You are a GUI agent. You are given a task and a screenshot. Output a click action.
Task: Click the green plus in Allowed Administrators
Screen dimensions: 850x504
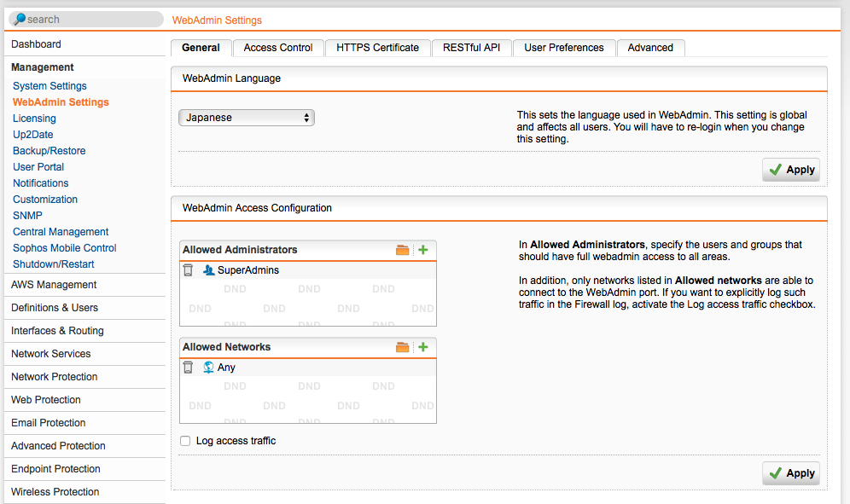coord(422,250)
